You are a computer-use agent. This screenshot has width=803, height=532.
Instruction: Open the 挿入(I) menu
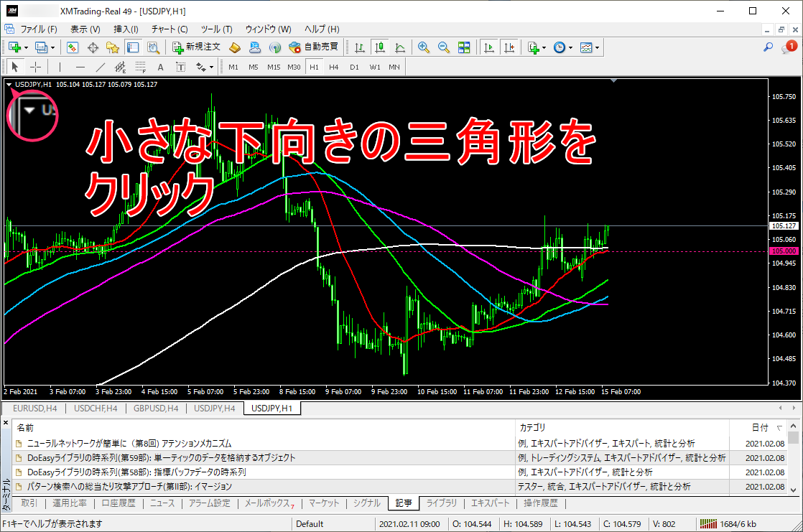tap(126, 29)
